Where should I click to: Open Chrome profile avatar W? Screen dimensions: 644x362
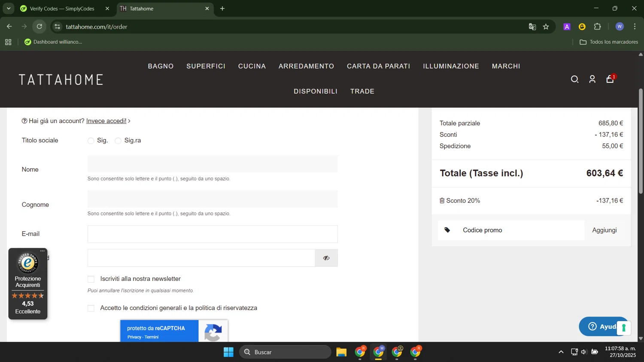(x=619, y=27)
